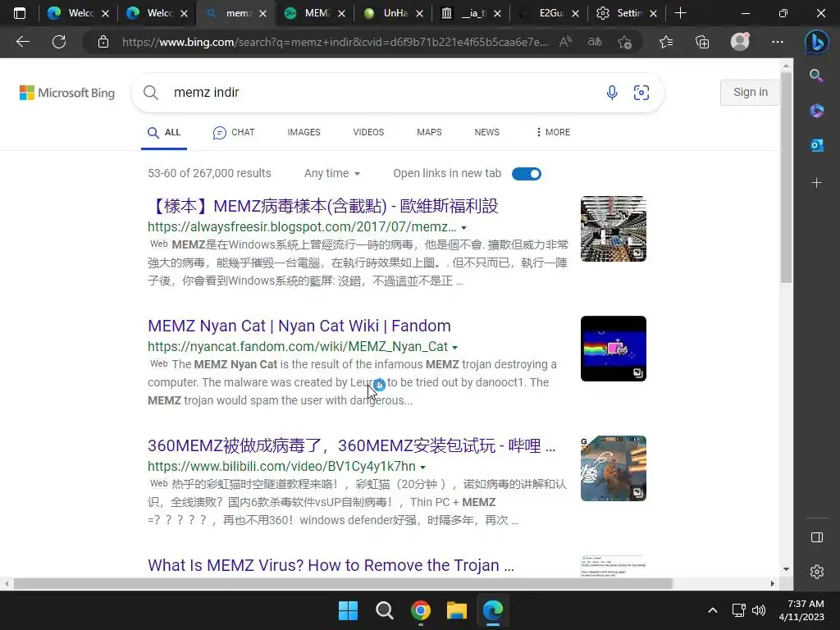The image size is (840, 630).
Task: Open a new tab with plus button
Action: [x=680, y=13]
